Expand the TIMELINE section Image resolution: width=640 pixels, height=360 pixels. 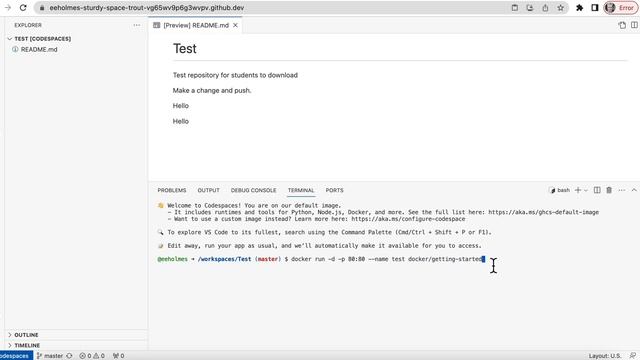pos(27,345)
